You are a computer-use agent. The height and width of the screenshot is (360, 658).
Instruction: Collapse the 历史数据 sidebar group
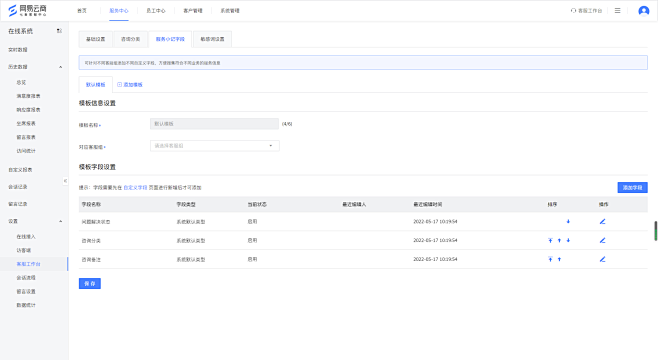point(60,67)
